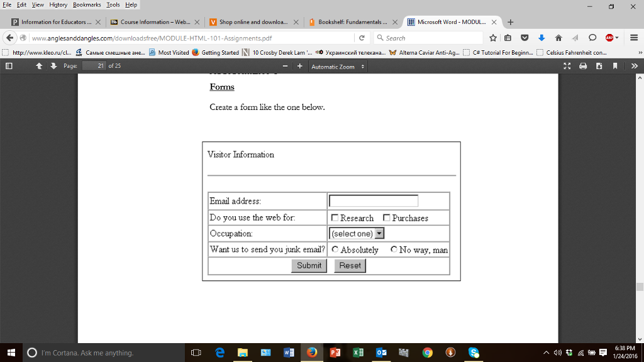The image size is (644, 362).
Task: Bookmark this page with the star icon
Action: pyautogui.click(x=492, y=38)
